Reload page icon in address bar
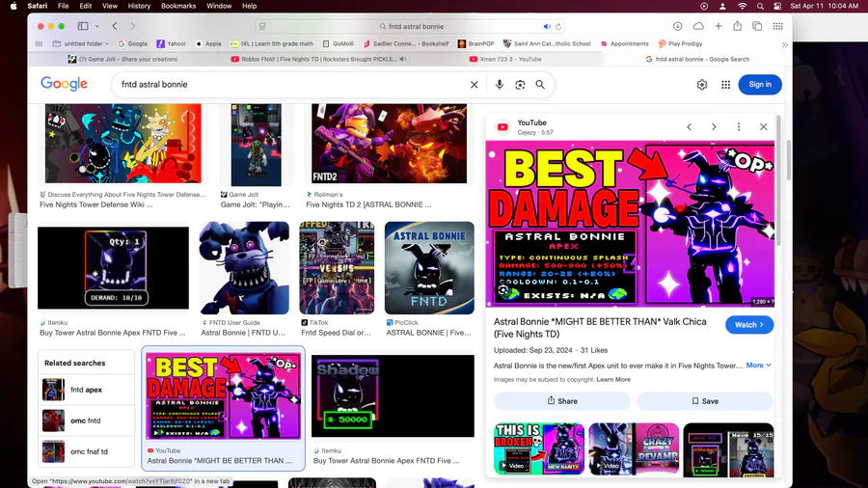868x488 pixels. [558, 27]
